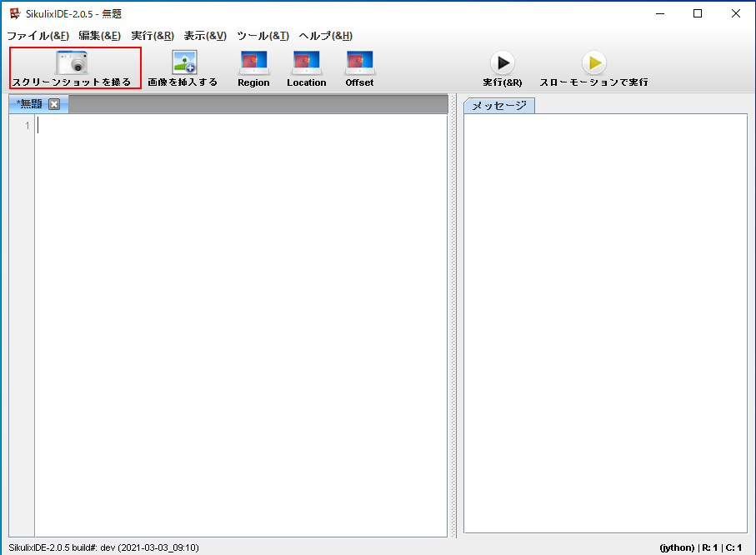Run the script with the 実行(&R) play button
Viewport: 756px width, 555px height.
click(x=502, y=63)
